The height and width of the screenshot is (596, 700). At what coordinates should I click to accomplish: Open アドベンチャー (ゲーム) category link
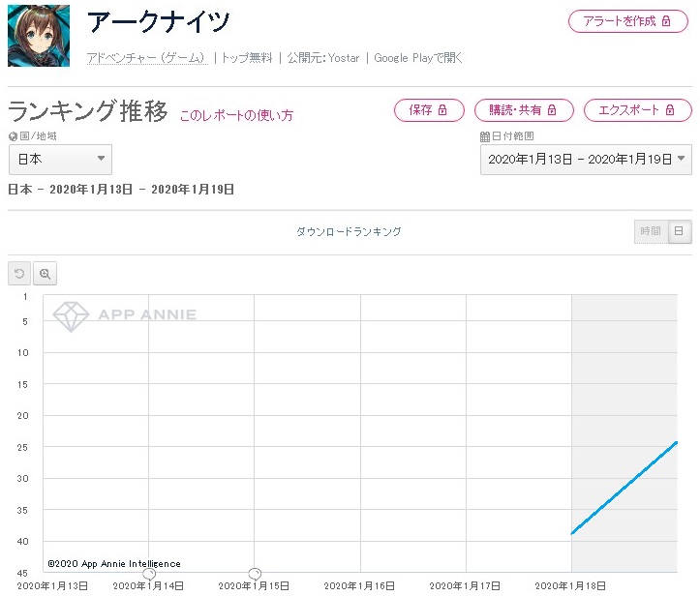coord(147,58)
